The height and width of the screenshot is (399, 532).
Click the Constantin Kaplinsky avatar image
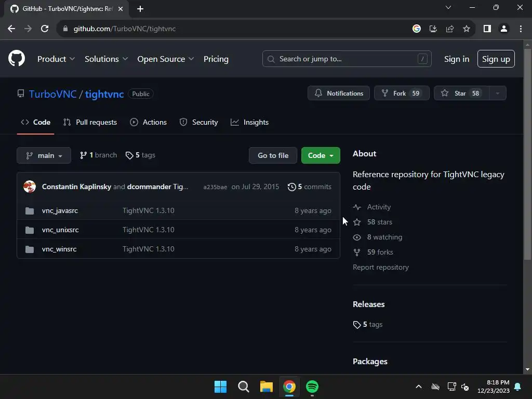tap(30, 187)
